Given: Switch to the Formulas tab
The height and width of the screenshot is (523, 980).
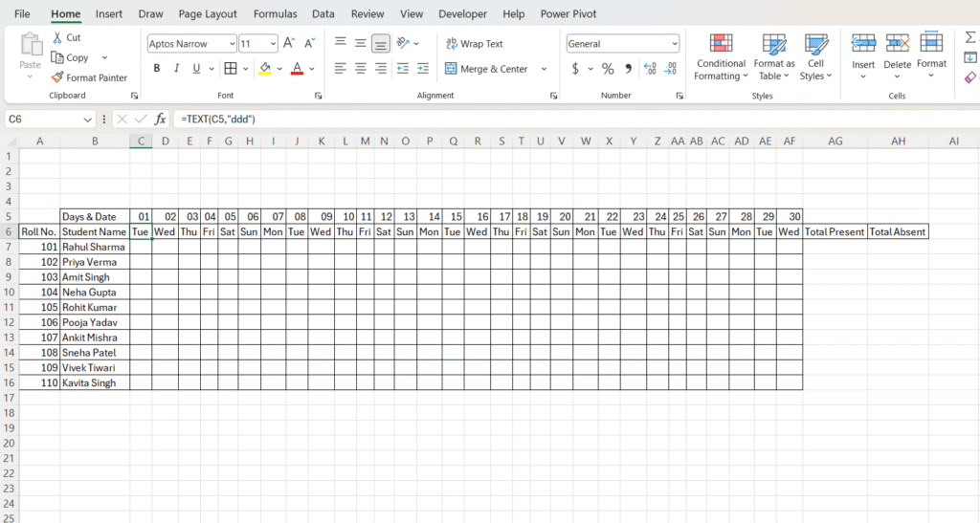Looking at the screenshot, I should click(x=275, y=13).
